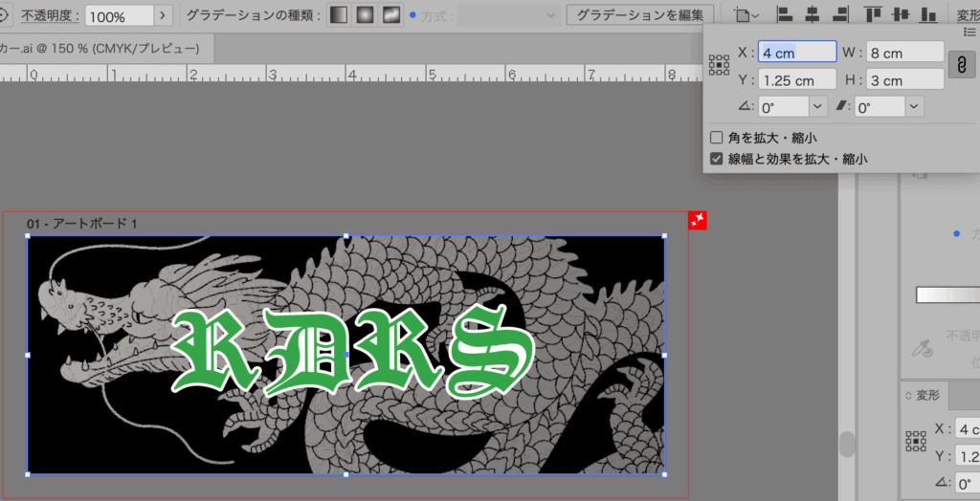Click the horizontal align left icon
This screenshot has height=501, width=980.
click(785, 14)
